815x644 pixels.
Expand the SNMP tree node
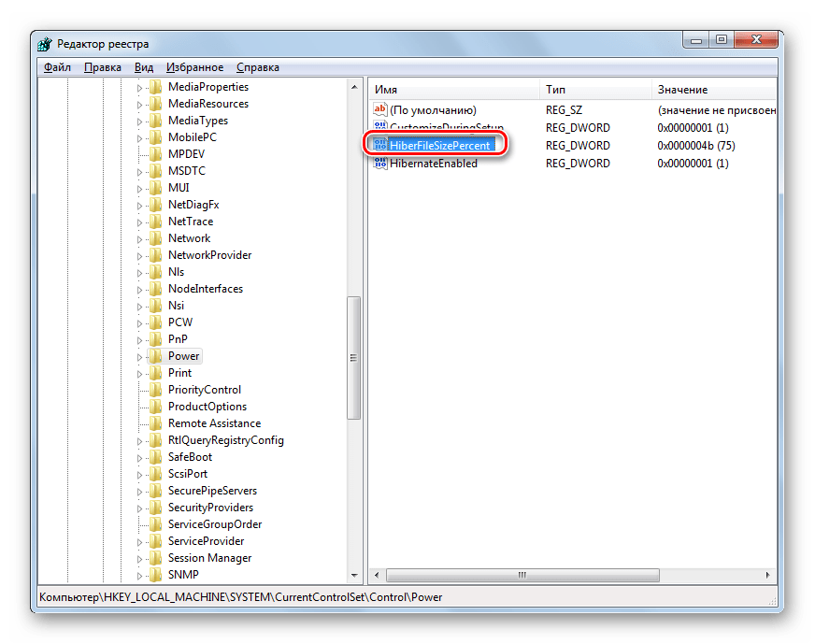point(139,576)
